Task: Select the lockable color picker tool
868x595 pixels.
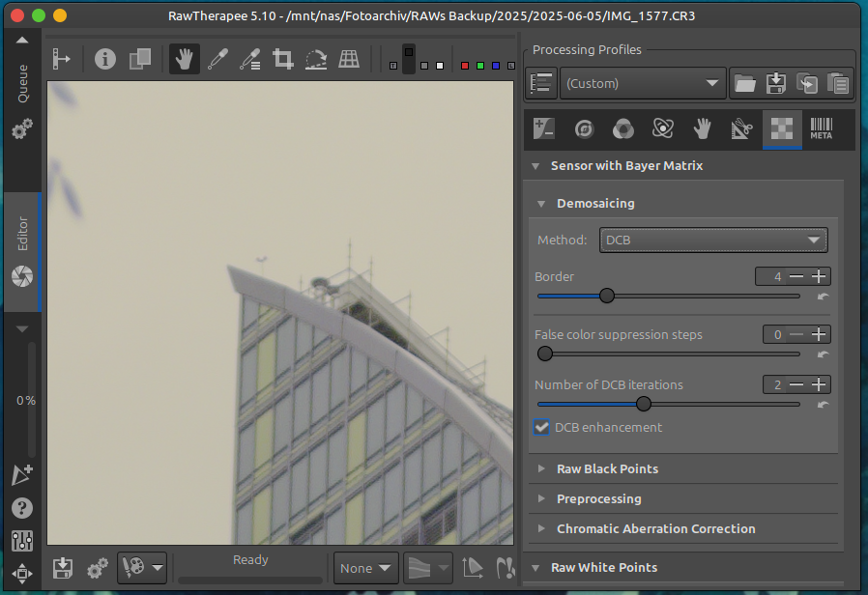Action: (250, 59)
